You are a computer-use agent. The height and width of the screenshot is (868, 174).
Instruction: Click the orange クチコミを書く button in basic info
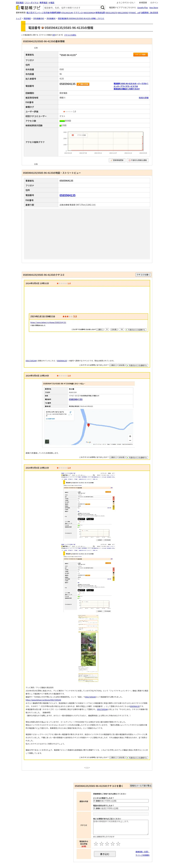[141, 54]
